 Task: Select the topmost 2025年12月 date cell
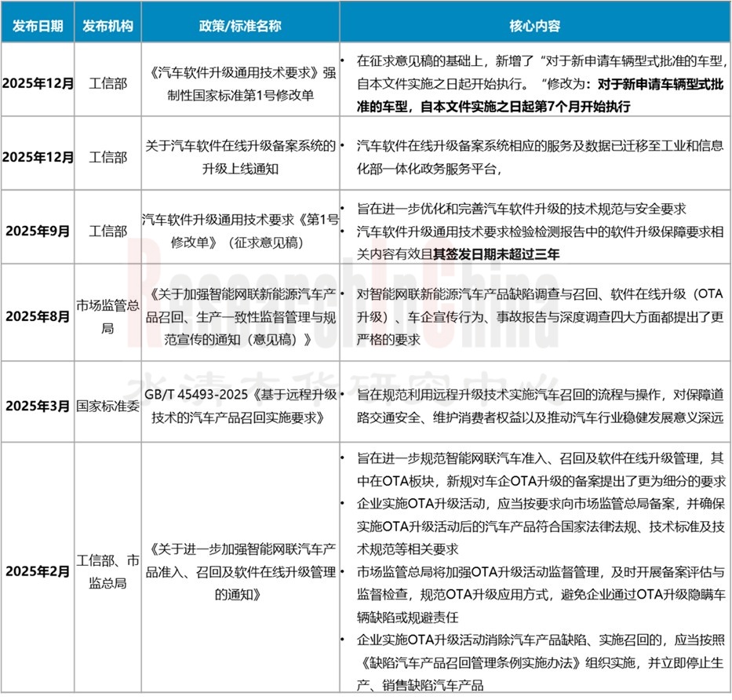37,84
